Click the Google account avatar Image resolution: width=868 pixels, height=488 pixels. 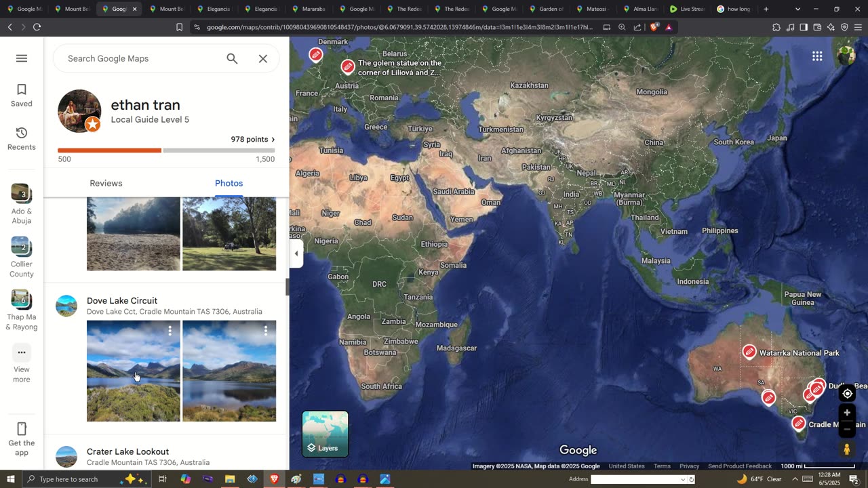pyautogui.click(x=846, y=56)
